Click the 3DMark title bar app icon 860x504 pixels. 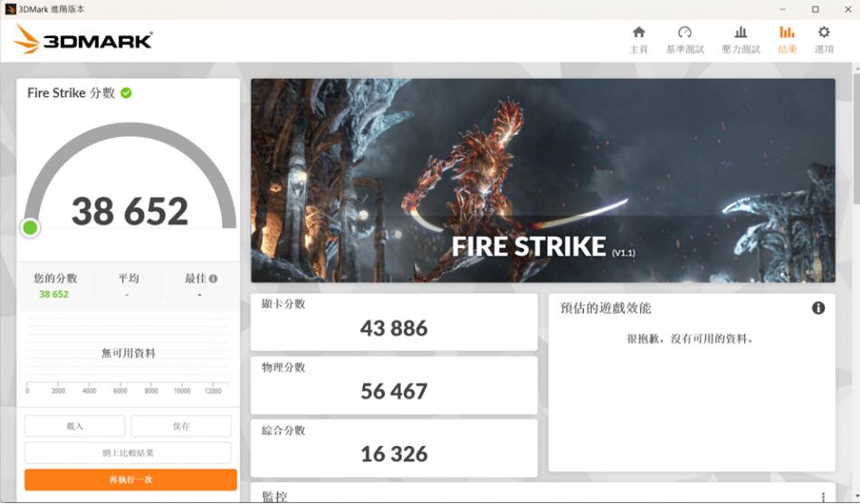(10, 9)
